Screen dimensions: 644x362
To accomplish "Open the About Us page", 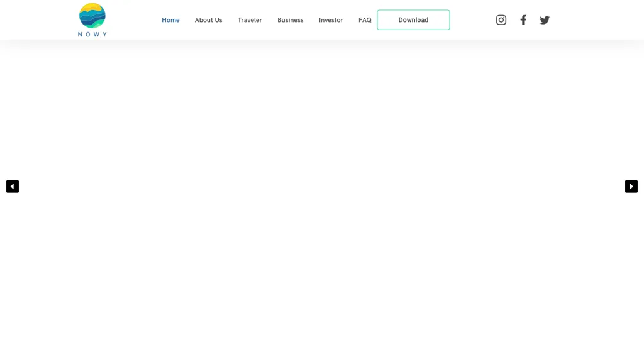I will click(x=208, y=19).
